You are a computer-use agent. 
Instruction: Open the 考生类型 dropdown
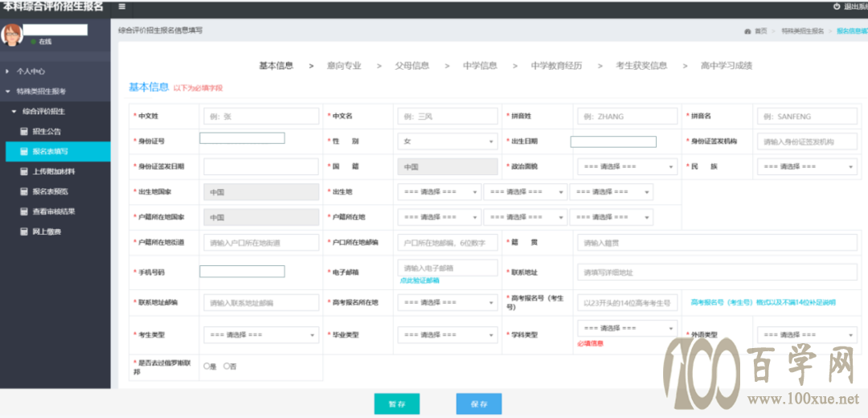[x=261, y=335]
